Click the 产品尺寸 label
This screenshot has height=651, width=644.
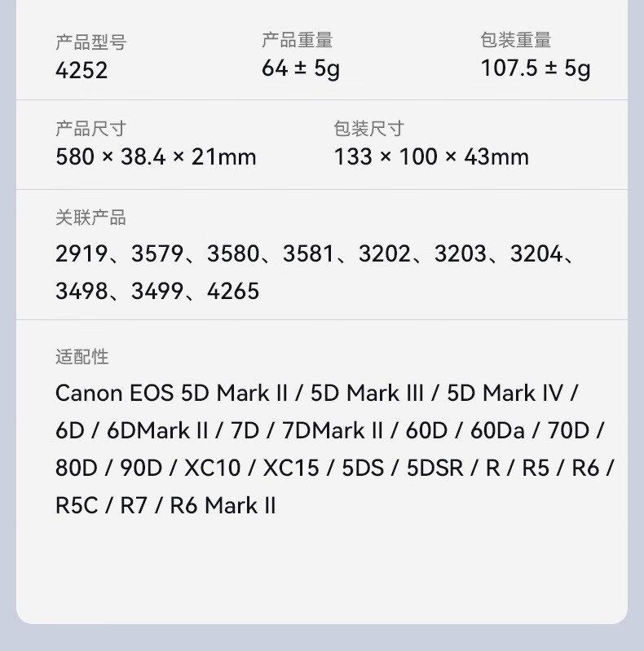point(90,128)
